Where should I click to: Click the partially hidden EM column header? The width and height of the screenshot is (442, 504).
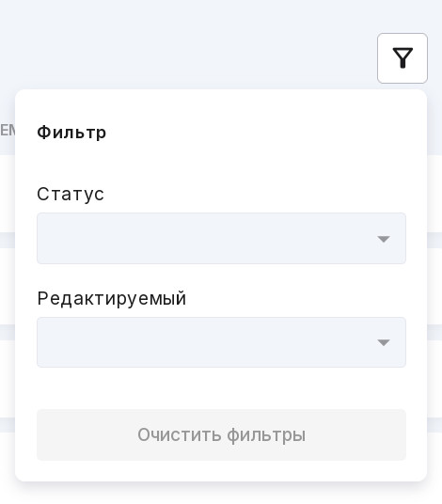click(x=8, y=130)
